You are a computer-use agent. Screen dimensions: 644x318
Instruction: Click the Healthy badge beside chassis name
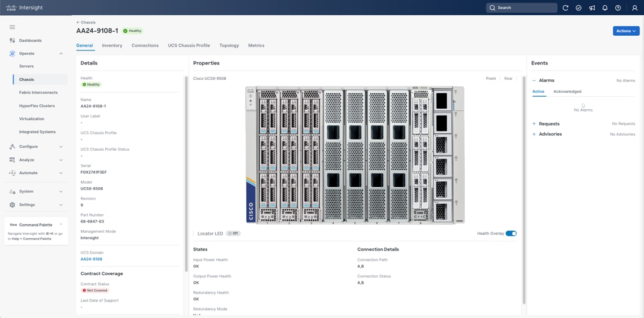132,31
